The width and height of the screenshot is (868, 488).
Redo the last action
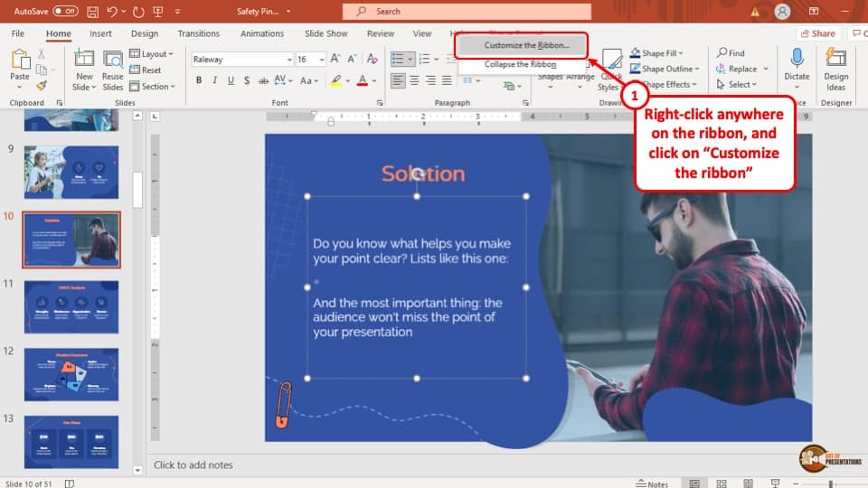(x=138, y=11)
